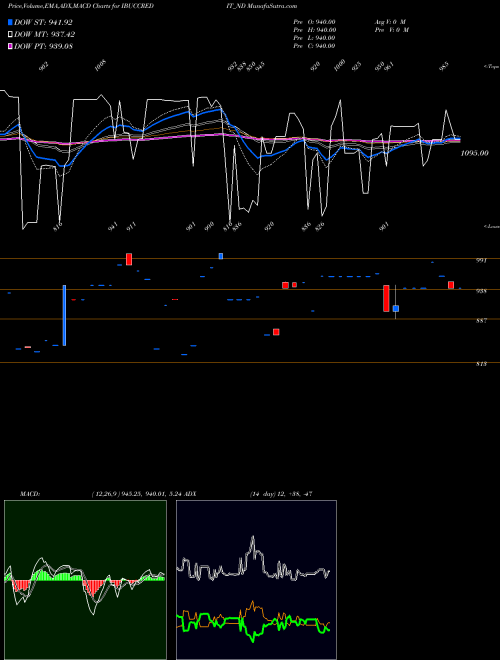
Task: Select the 'DOW MT: 937.42' legend text
Action: [x=45, y=34]
